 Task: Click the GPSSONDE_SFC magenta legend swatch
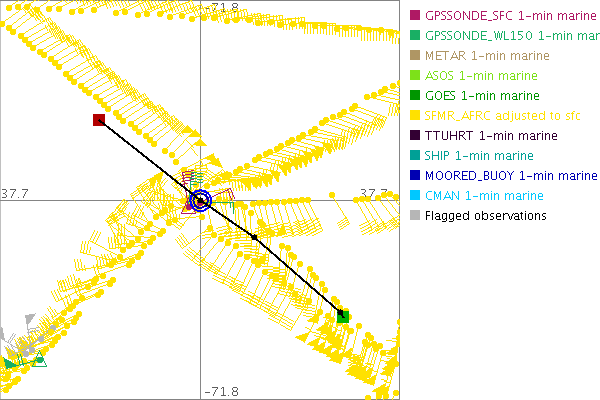[415, 15]
